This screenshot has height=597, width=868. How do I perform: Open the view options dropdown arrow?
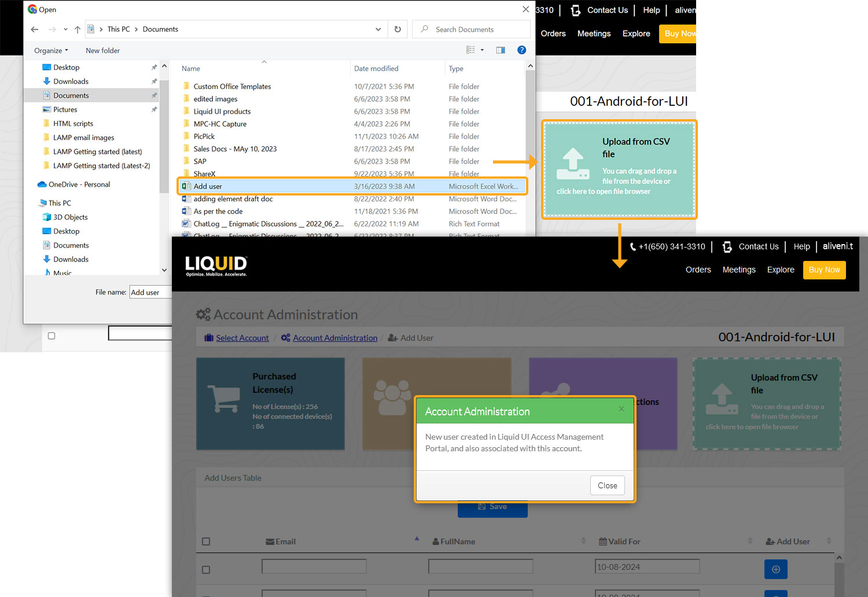[x=482, y=50]
